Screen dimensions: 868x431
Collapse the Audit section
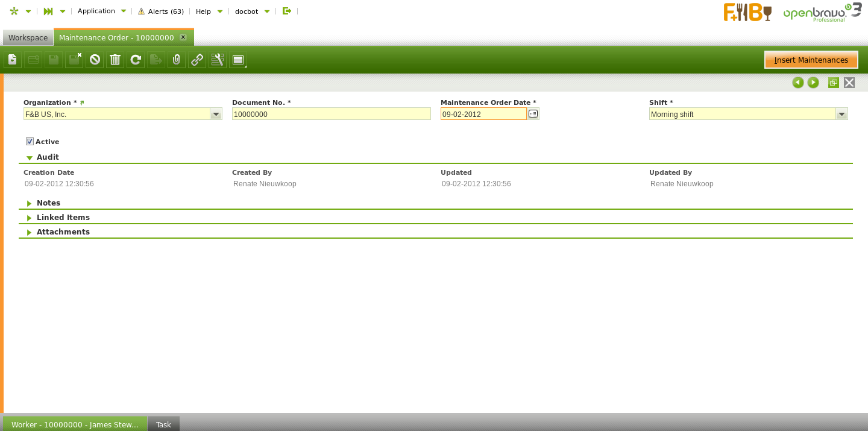pos(48,157)
